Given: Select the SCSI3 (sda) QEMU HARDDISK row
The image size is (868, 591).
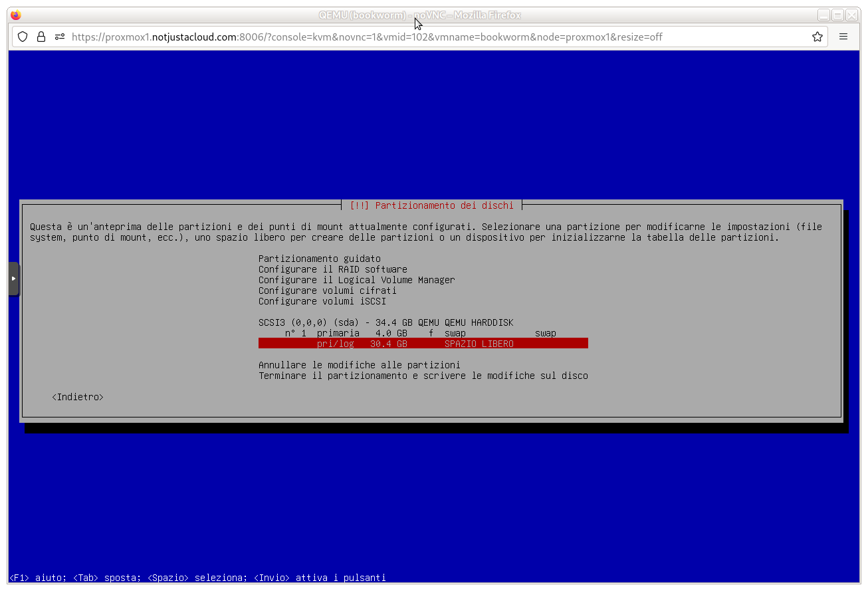Looking at the screenshot, I should click(386, 322).
